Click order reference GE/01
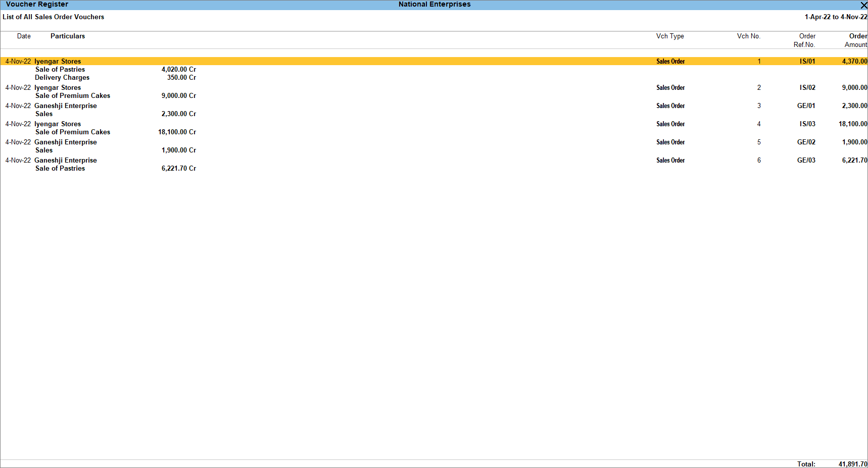 click(x=806, y=106)
